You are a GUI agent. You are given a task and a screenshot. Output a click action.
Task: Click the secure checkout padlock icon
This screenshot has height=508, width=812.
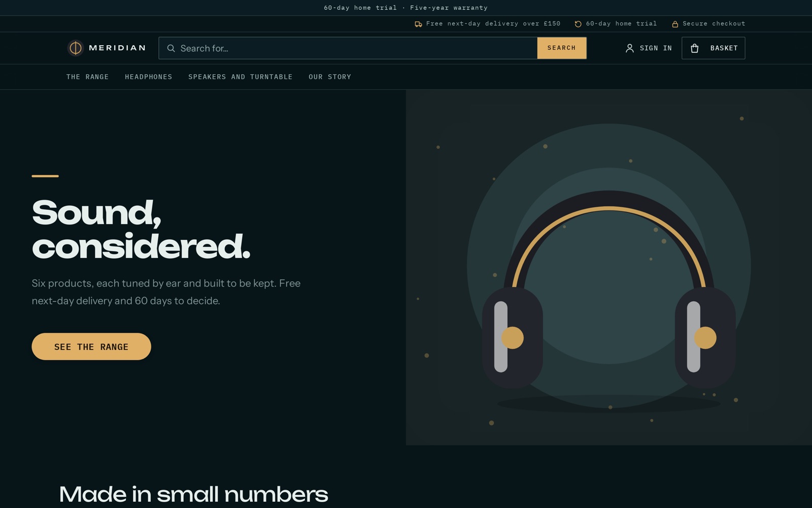675,24
